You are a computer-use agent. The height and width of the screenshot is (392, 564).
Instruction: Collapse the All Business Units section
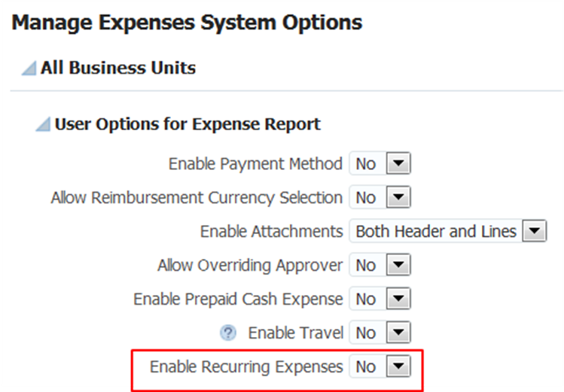point(29,69)
